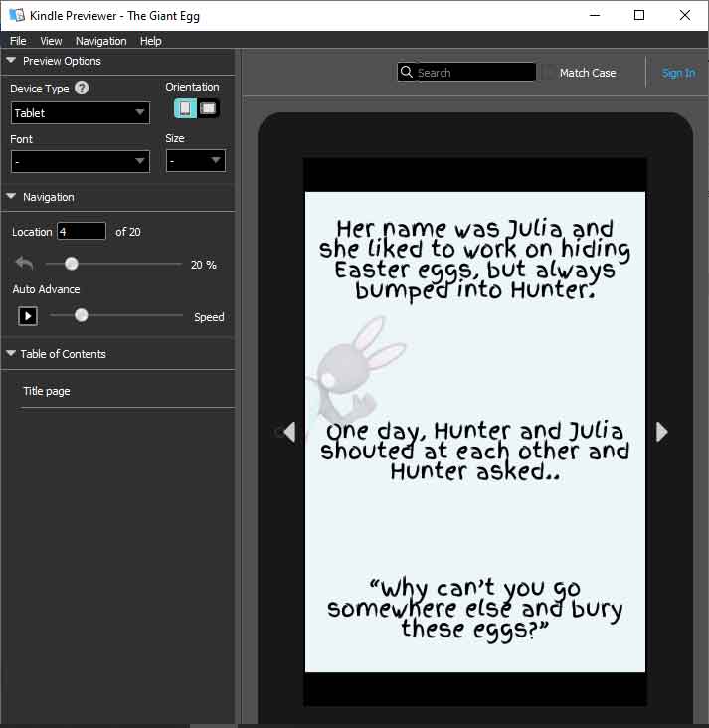Click the go back arrow icon

click(24, 264)
